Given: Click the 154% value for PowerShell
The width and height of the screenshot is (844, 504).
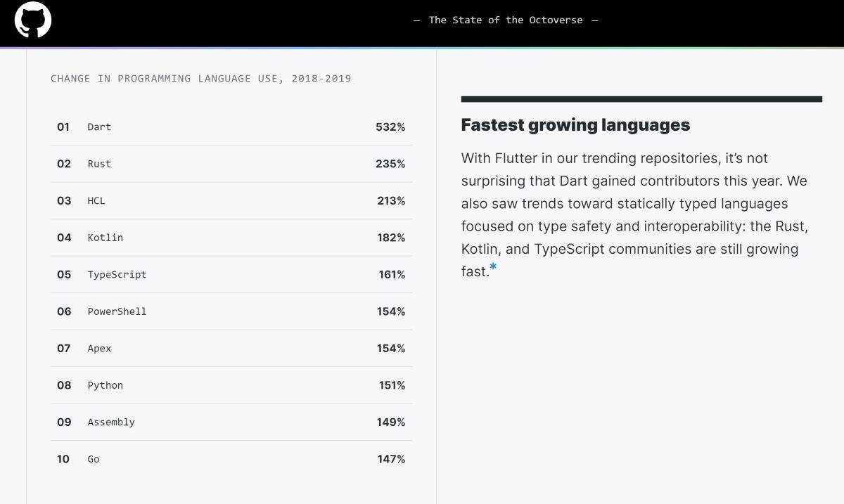Looking at the screenshot, I should coord(391,311).
